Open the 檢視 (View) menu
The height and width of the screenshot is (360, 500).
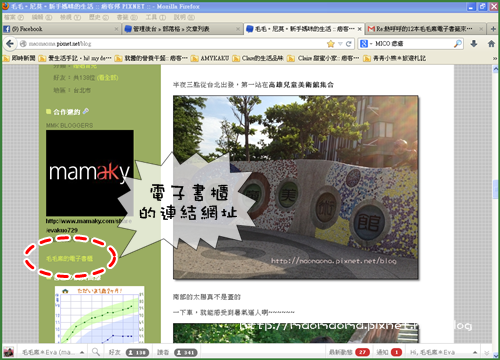[70, 17]
